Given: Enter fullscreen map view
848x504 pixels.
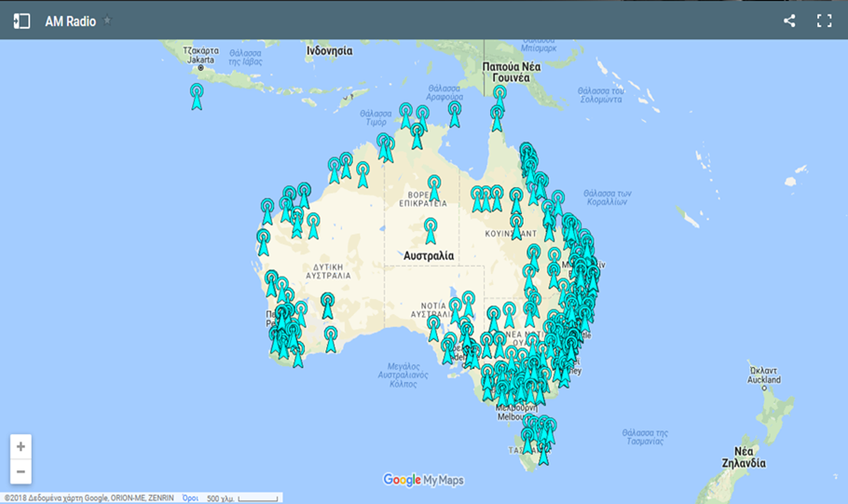Looking at the screenshot, I should pos(824,20).
